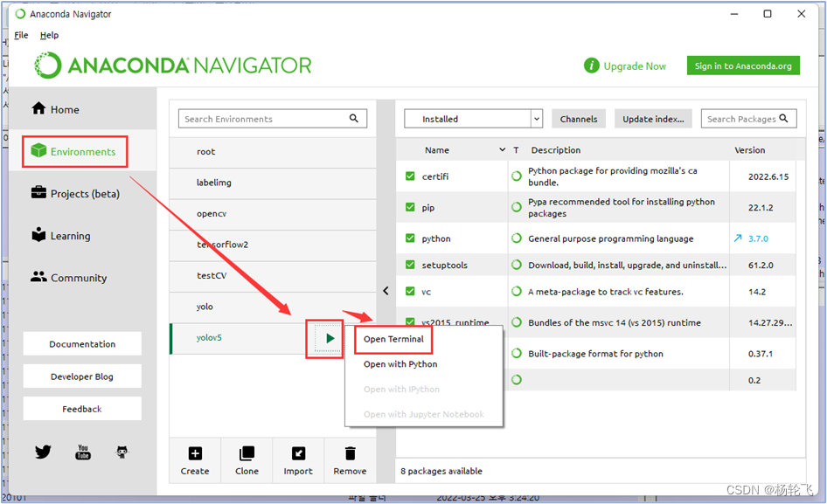Toggle the python package checkbox

[x=410, y=238]
